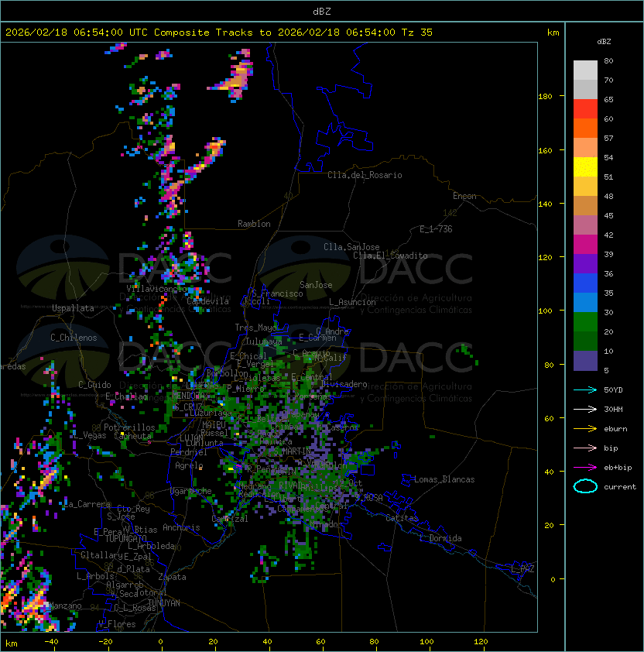Click the '30HM' legend label
The width and height of the screenshot is (644, 652).
[x=613, y=409]
